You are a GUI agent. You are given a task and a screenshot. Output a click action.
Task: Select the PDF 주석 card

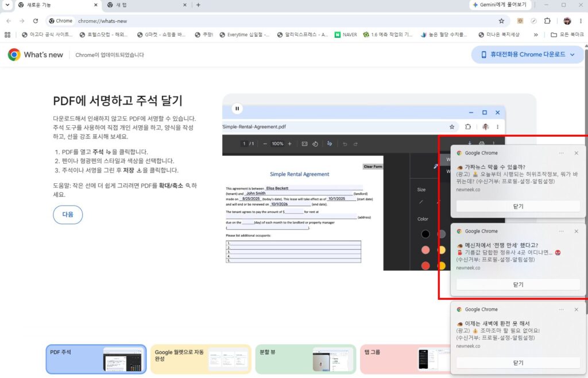(96, 359)
